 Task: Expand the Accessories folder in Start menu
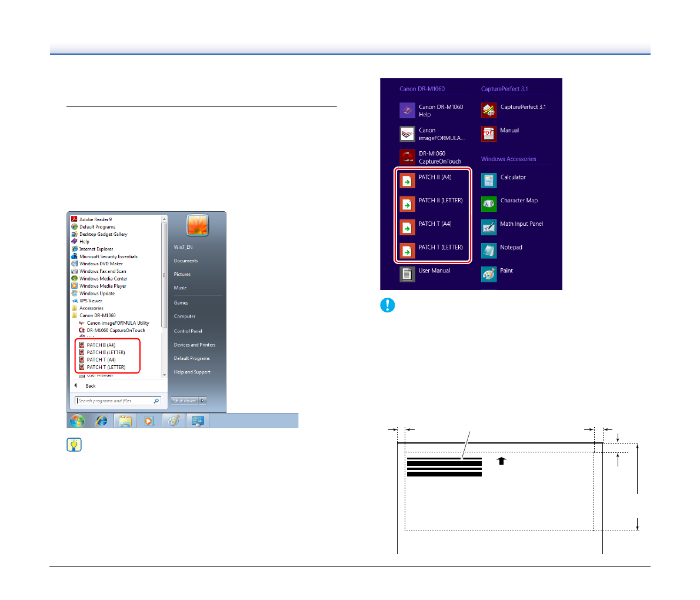[91, 308]
